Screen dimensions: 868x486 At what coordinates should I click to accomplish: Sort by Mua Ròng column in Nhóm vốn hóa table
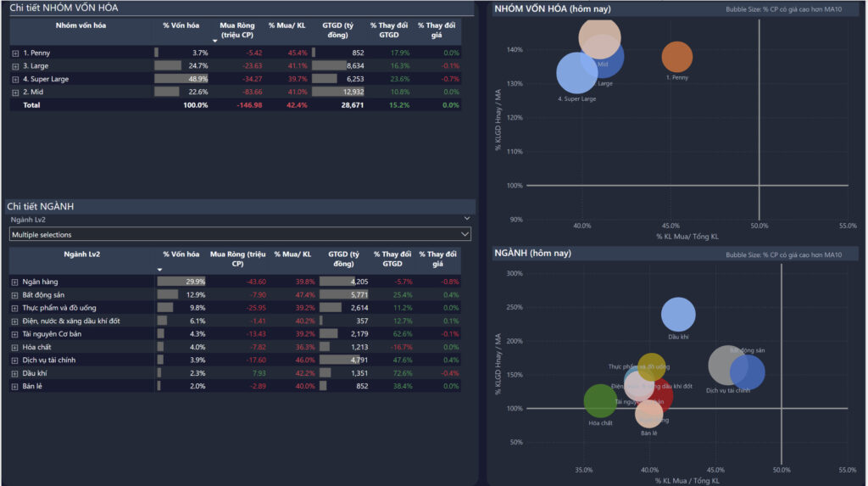237,31
